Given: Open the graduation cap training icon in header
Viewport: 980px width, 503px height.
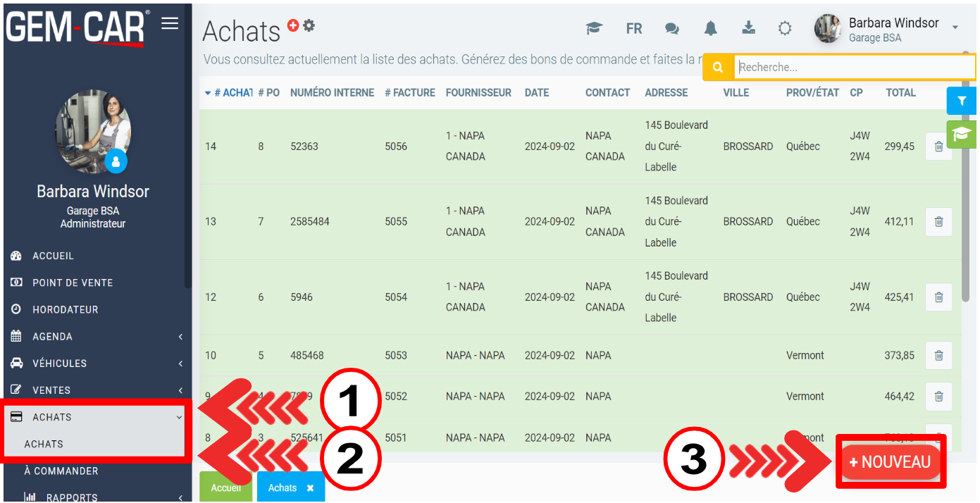Looking at the screenshot, I should coord(594,28).
